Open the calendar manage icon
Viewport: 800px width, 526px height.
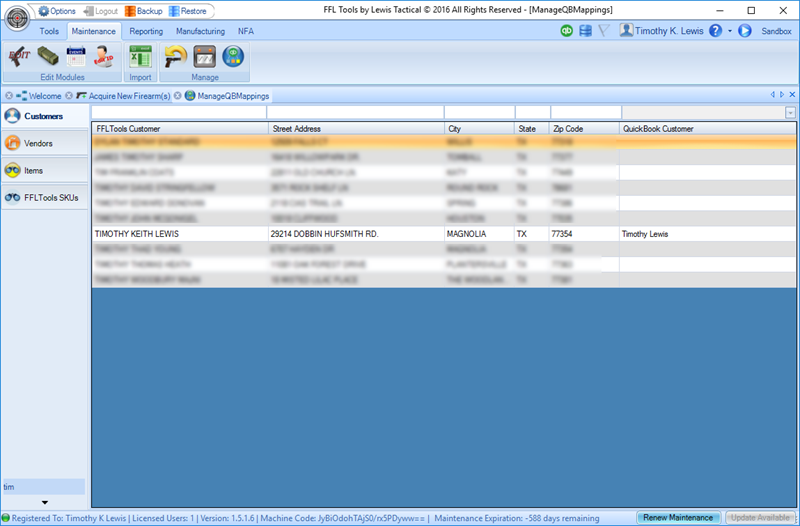tap(205, 56)
